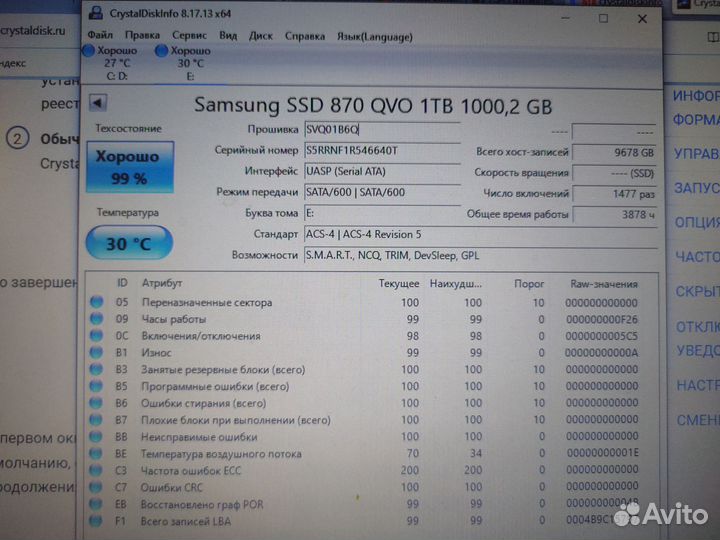This screenshot has height=540, width=720.
Task: Select the Износ attribute text
Action: 156,353
